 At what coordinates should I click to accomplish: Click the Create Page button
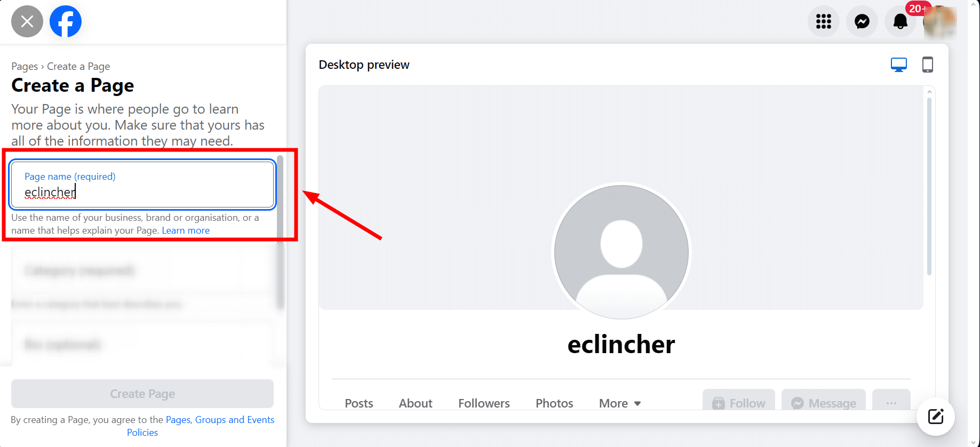tap(142, 394)
